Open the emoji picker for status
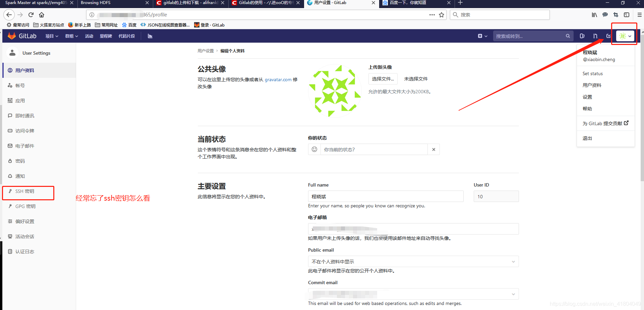Image resolution: width=644 pixels, height=310 pixels. [314, 149]
